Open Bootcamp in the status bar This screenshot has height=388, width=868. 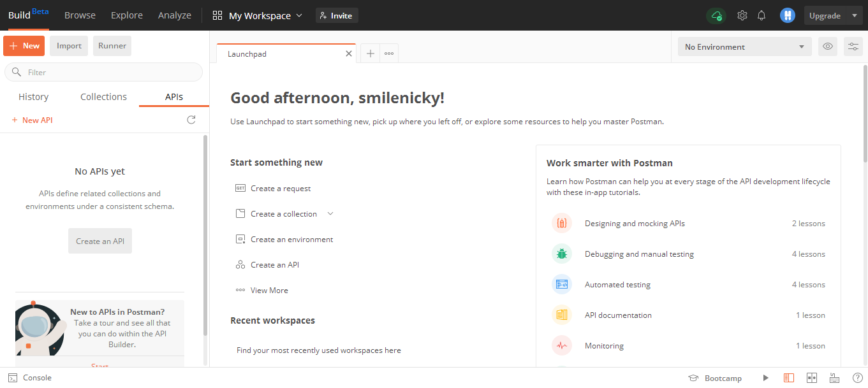click(715, 378)
